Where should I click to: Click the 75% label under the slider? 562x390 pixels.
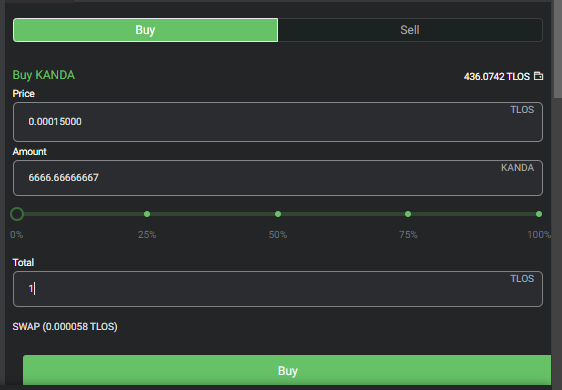[408, 235]
